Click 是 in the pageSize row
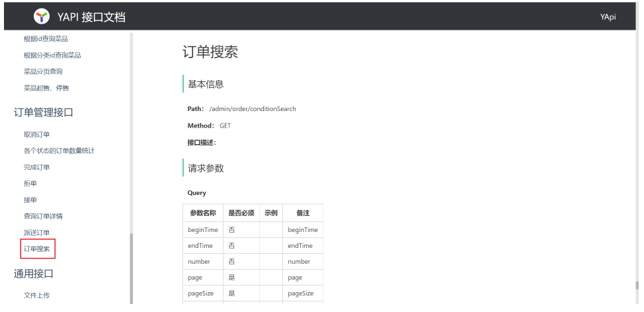 click(x=231, y=293)
